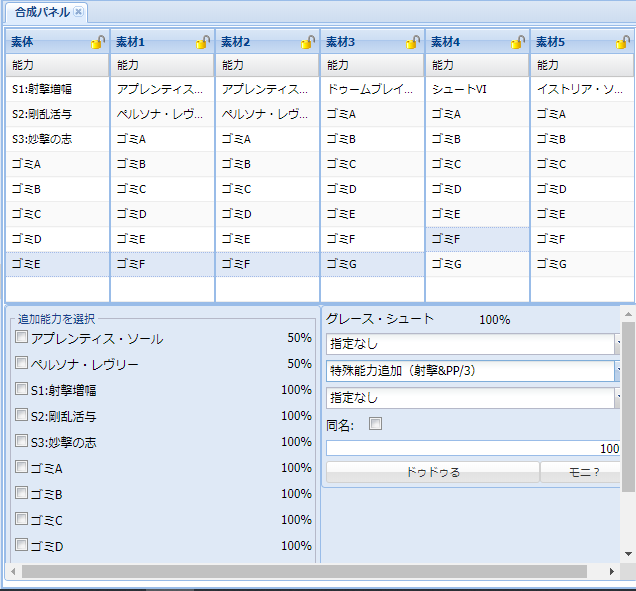The width and height of the screenshot is (636, 591).
Task: Click the グレース・シュート ability label
Action: 380,319
